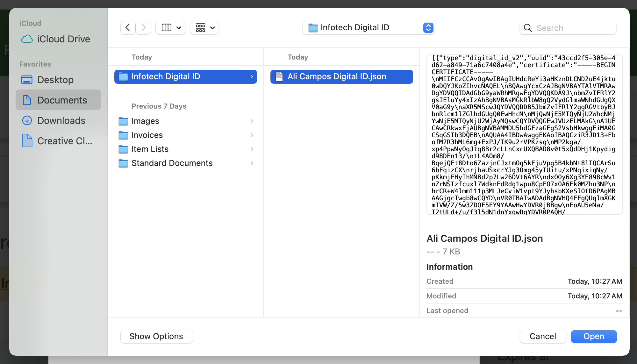Expand the Invoices folder
The width and height of the screenshot is (637, 364).
click(147, 135)
